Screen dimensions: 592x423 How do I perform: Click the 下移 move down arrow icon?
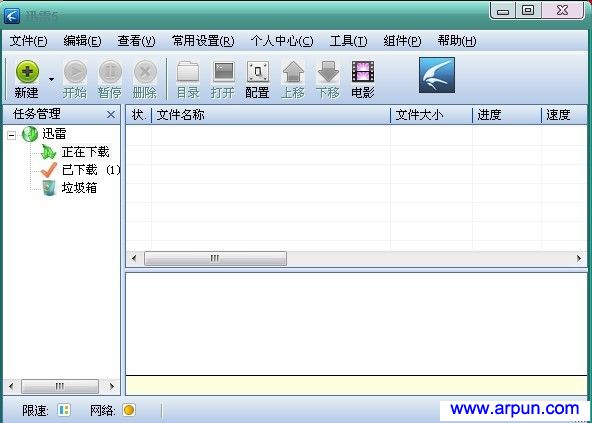(328, 72)
